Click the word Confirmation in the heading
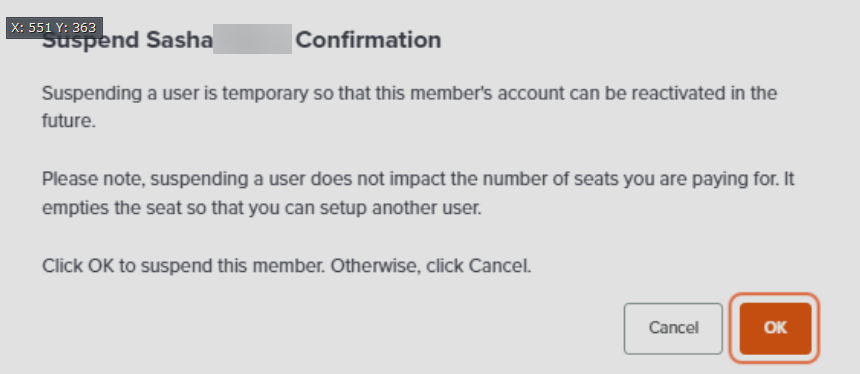Viewport: 860px width, 374px height. [368, 39]
